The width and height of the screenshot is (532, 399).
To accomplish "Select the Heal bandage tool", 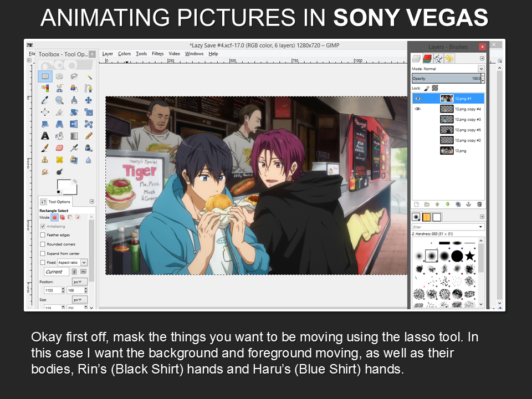I will point(59,160).
